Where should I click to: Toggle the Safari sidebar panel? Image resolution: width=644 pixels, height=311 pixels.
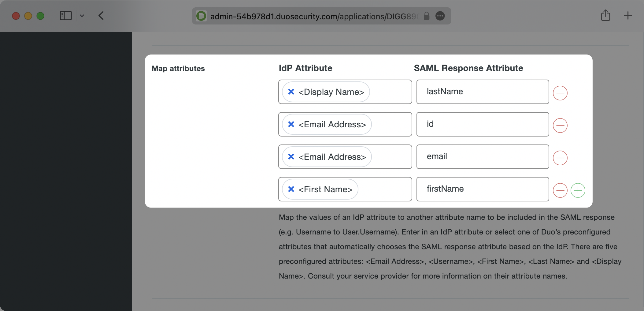tap(66, 16)
